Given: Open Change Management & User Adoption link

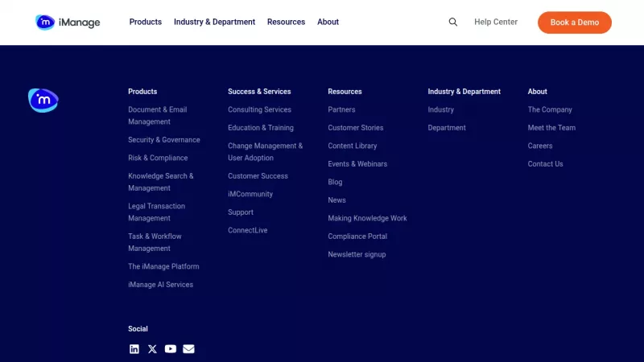Looking at the screenshot, I should click(266, 152).
